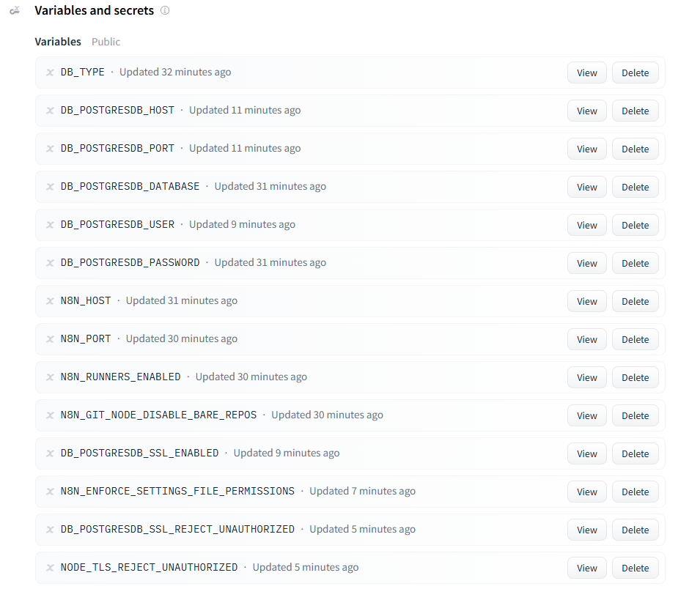This screenshot has height=589, width=700.
Task: View the DB_POSTGRESDB_SSL_REJECT_UNAUTHORIZED variable
Action: click(586, 530)
